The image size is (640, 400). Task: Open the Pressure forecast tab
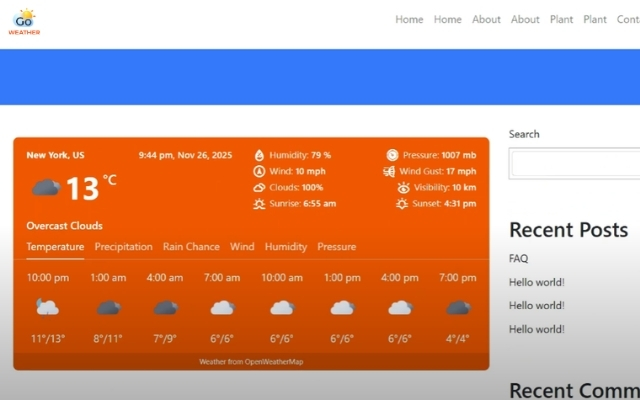[x=337, y=247]
